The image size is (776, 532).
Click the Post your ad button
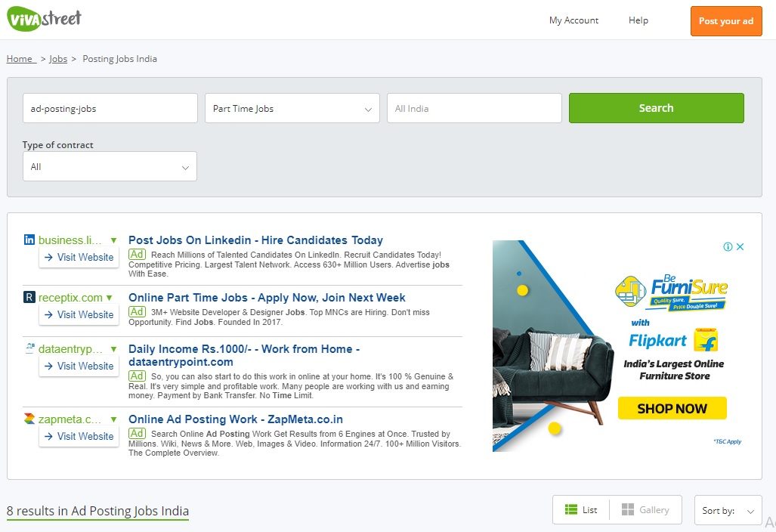point(726,21)
